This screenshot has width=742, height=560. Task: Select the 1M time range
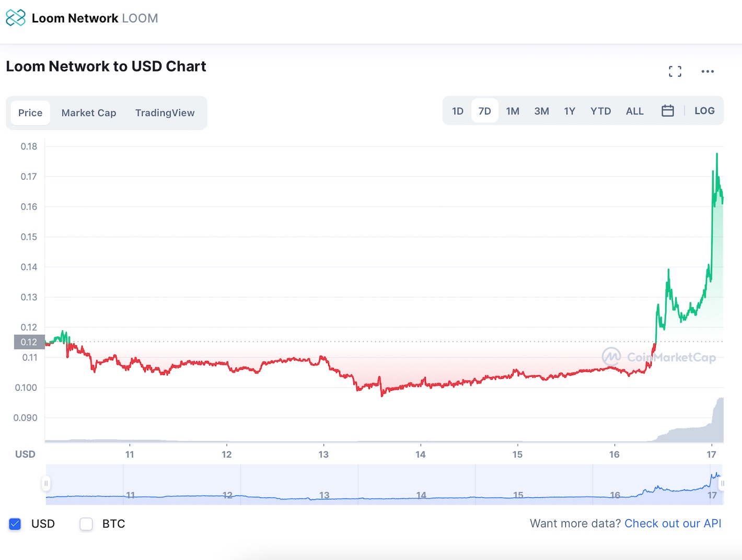pos(513,111)
